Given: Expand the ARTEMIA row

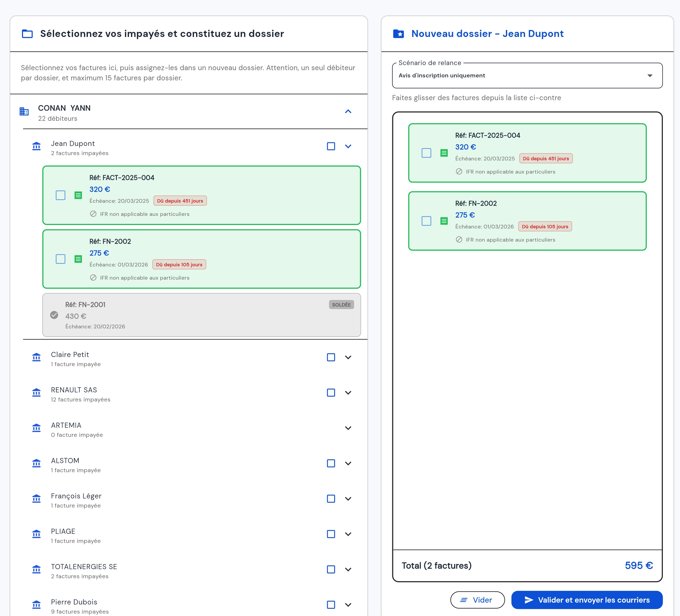Looking at the screenshot, I should pos(348,428).
